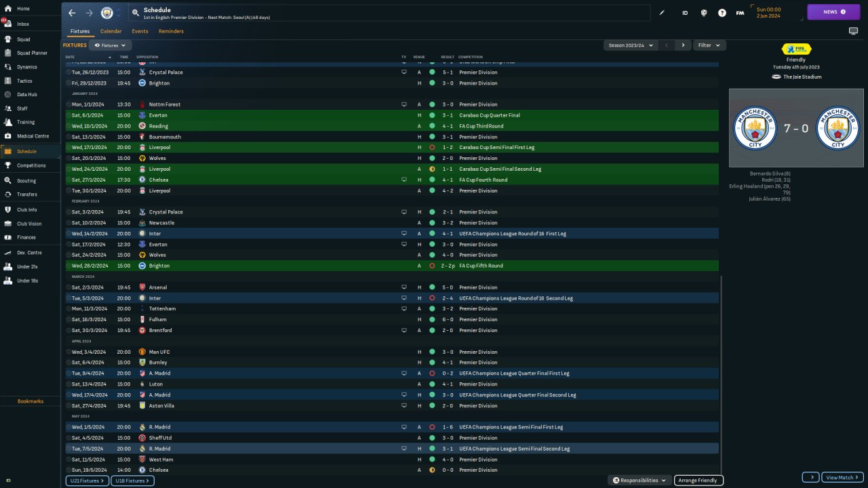The image size is (868, 488).
Task: Select the Arsenal fixture on 2/3/2024
Action: click(x=392, y=287)
